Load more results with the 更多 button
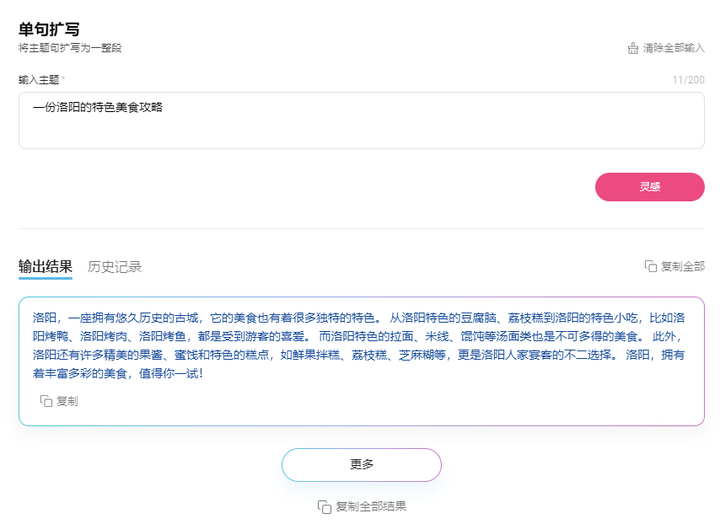Viewport: 720px width, 524px height. 361,465
